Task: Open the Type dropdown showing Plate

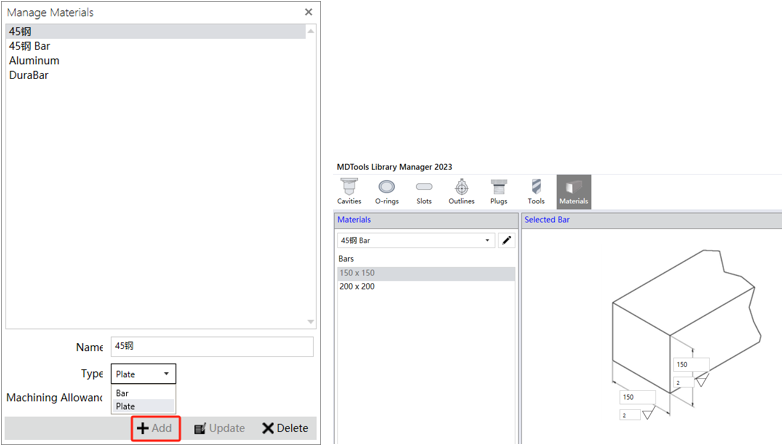Action: click(143, 374)
